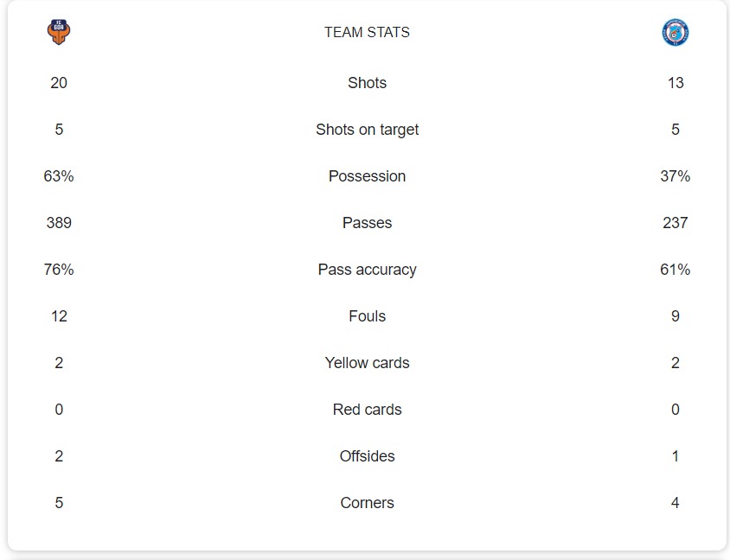This screenshot has width=730, height=560.
Task: Select the Possession stat row label
Action: click(x=367, y=176)
